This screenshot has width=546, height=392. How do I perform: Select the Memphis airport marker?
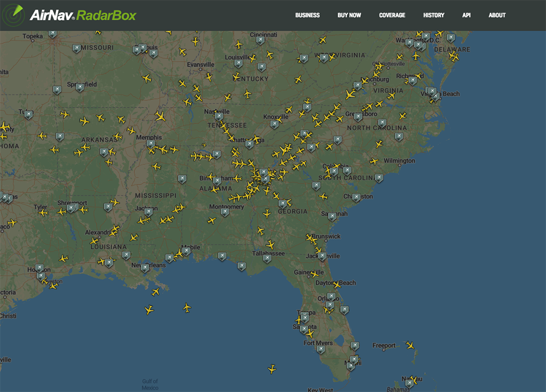[150, 144]
